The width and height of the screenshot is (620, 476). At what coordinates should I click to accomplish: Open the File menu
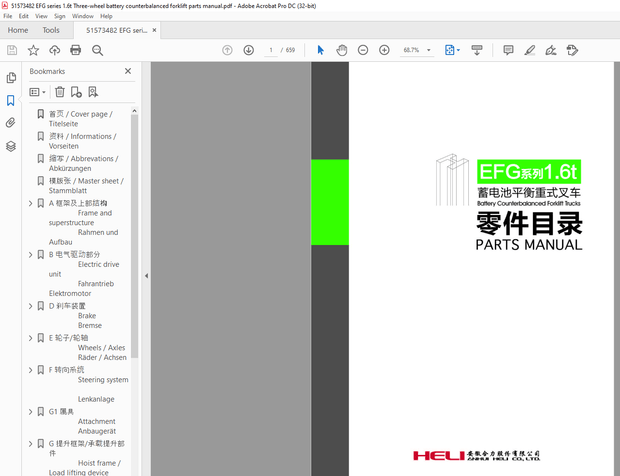pos(8,16)
